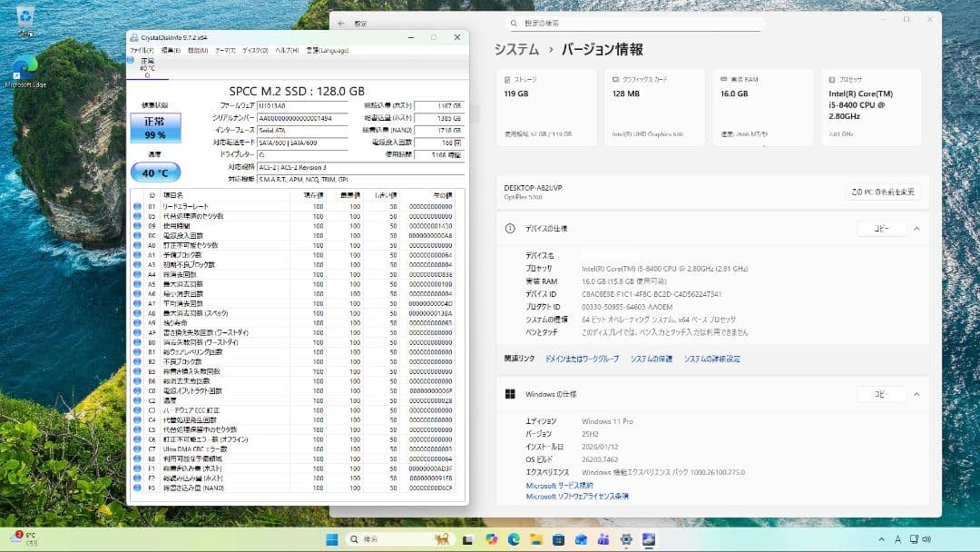This screenshot has height=552, width=980.
Task: Focus the 設定の検索 search box
Action: point(634,24)
